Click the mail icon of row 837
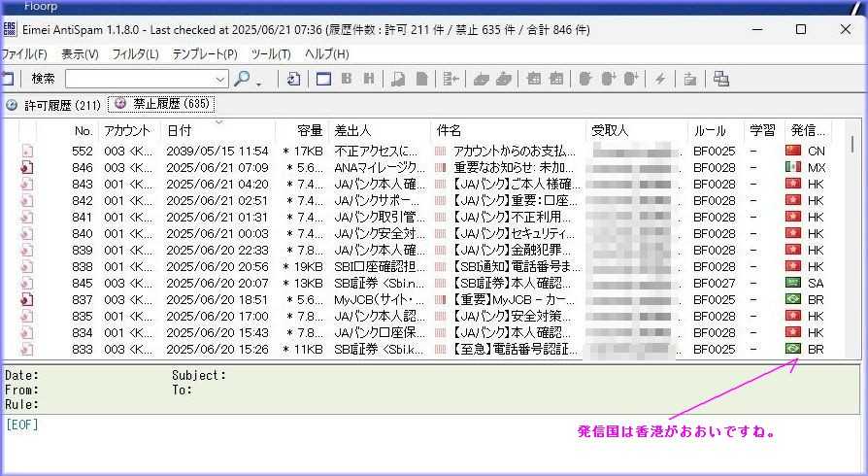This screenshot has width=868, height=476. 27,300
